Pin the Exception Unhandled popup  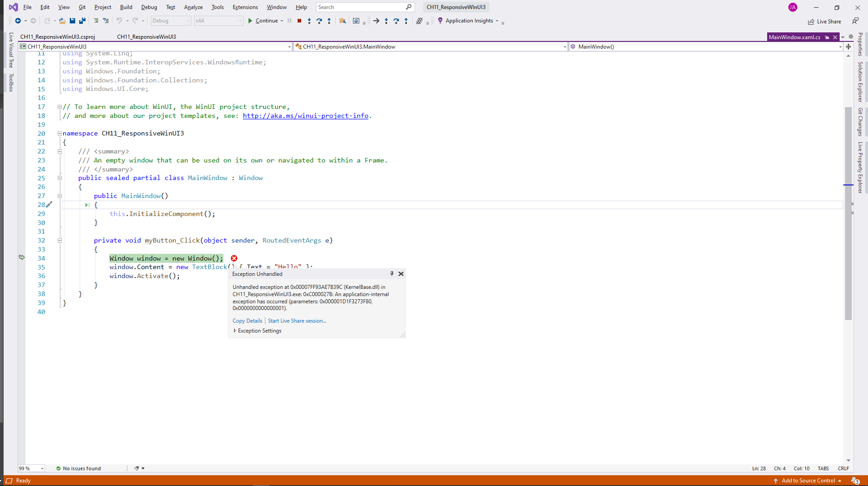[x=392, y=274]
